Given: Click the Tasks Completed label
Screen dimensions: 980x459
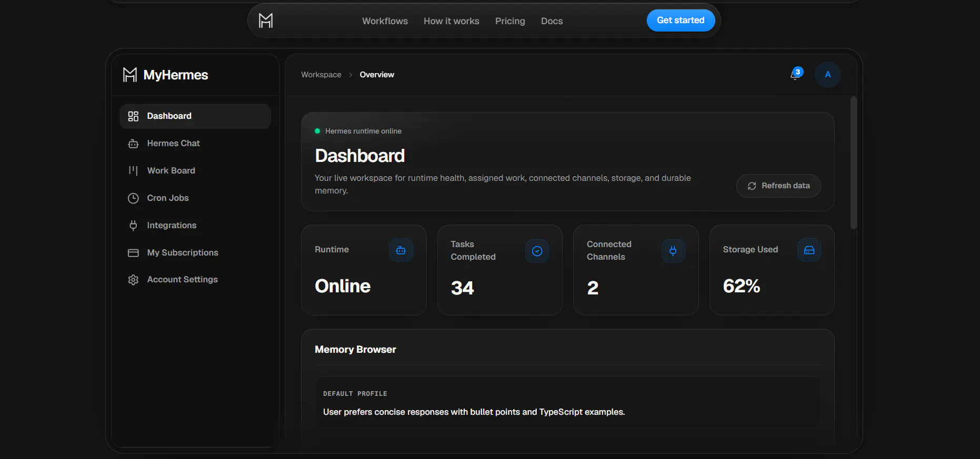Looking at the screenshot, I should [x=473, y=250].
